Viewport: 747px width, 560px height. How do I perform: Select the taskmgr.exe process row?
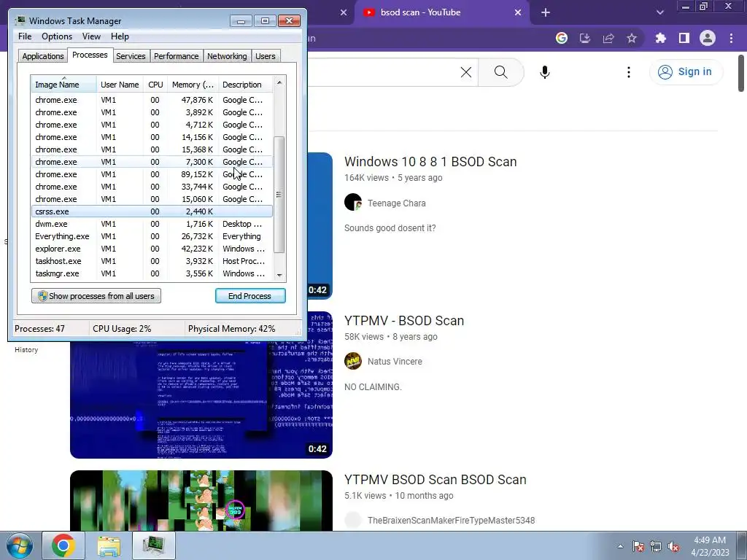pyautogui.click(x=152, y=273)
